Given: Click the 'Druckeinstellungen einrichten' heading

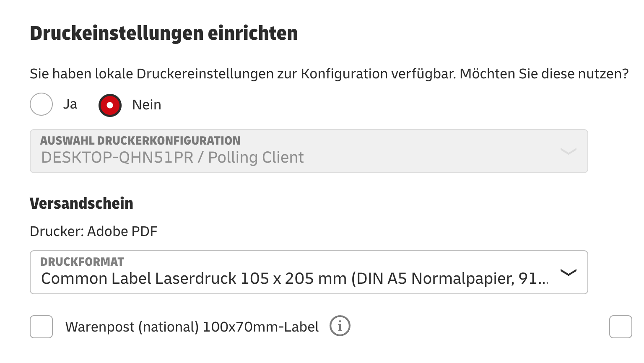Looking at the screenshot, I should click(164, 34).
